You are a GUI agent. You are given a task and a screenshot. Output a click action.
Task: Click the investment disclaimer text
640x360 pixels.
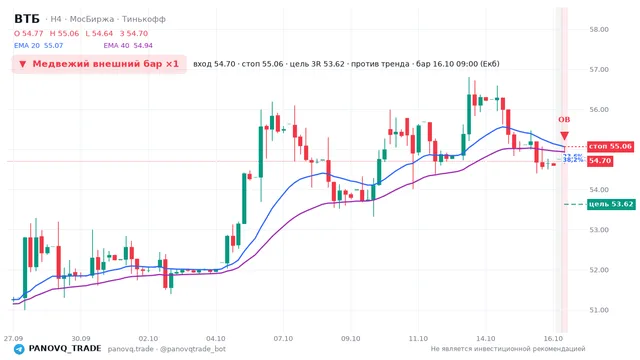pos(508,349)
